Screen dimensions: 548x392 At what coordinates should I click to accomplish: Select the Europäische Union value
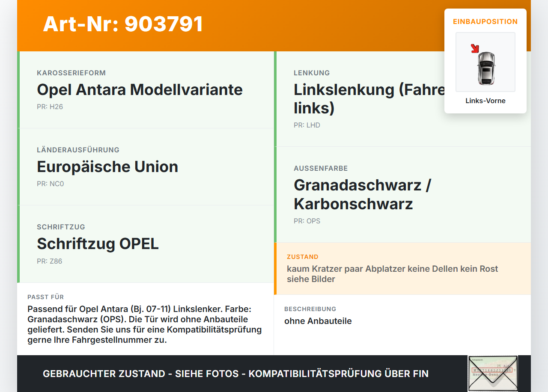[x=107, y=167]
